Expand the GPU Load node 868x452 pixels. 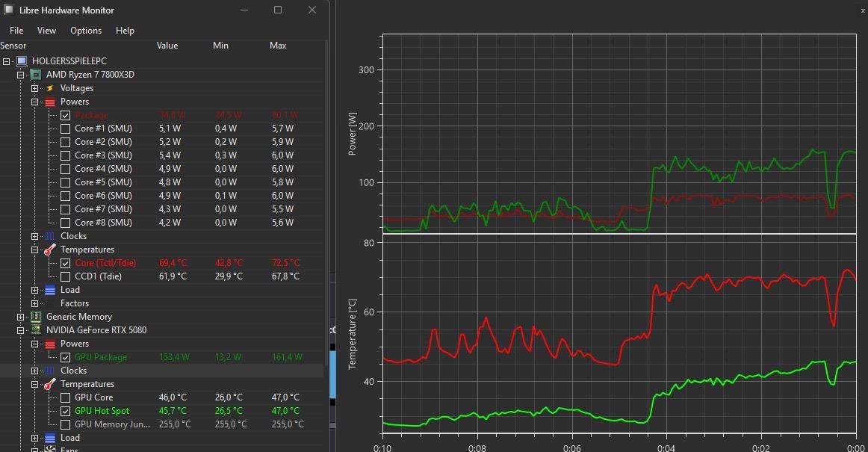pos(34,438)
